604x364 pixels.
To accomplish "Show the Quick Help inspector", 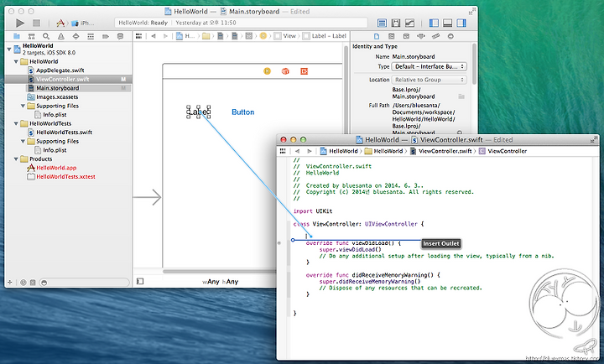I will [x=392, y=36].
